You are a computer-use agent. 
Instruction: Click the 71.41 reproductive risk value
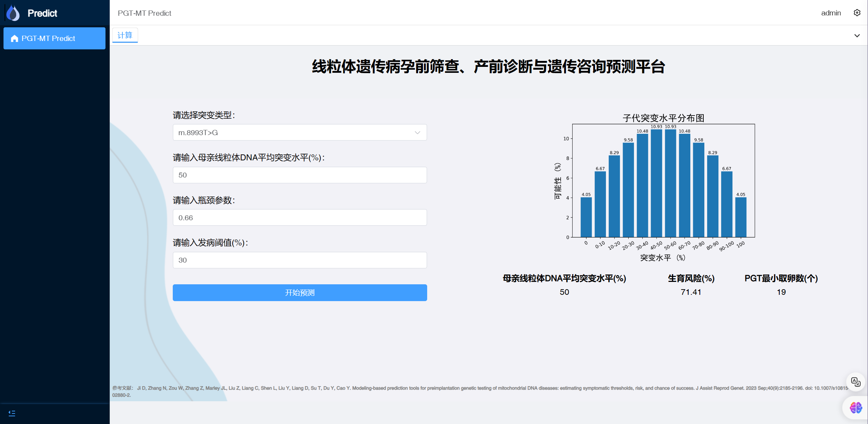pos(691,292)
